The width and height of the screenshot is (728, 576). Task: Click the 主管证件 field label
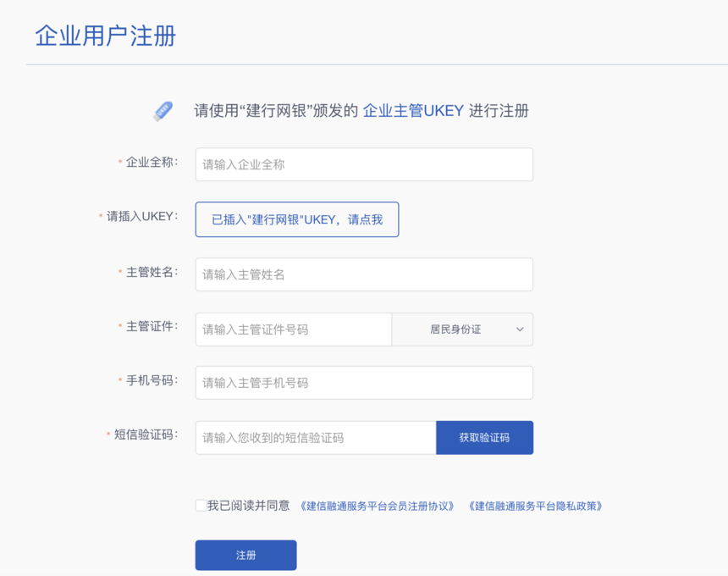(x=150, y=326)
